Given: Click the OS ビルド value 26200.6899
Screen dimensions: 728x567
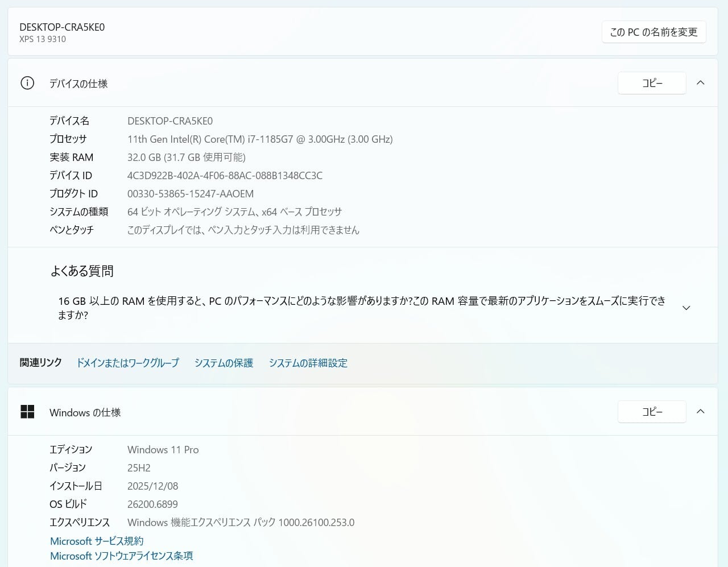Looking at the screenshot, I should coord(152,504).
